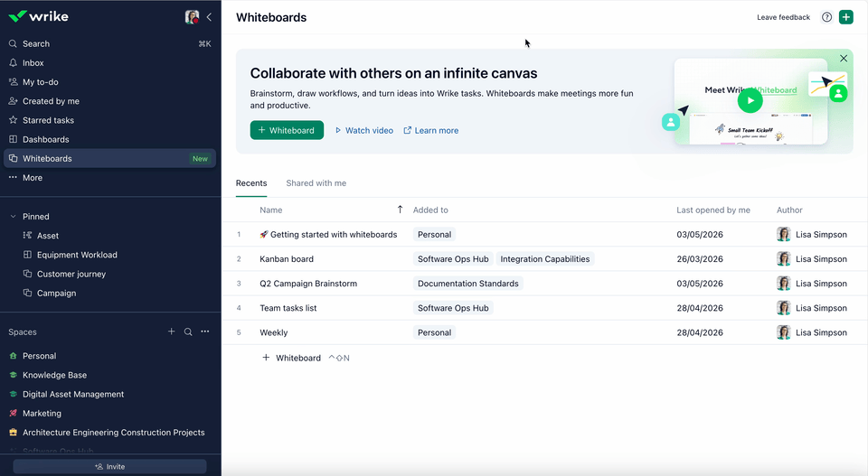Add a new space with plus icon
868x476 pixels.
(x=172, y=331)
